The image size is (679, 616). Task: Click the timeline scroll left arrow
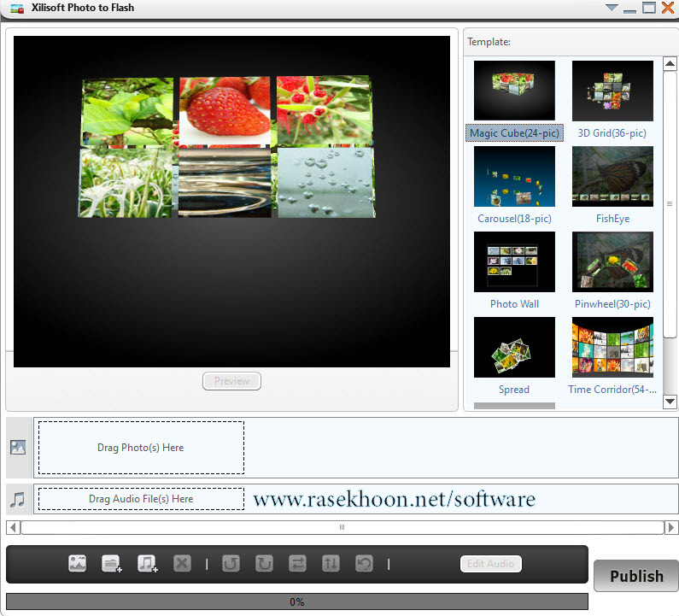pos(13,527)
